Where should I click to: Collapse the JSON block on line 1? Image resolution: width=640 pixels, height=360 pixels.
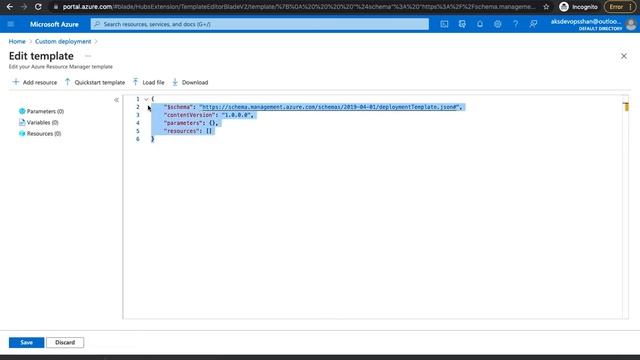point(146,99)
